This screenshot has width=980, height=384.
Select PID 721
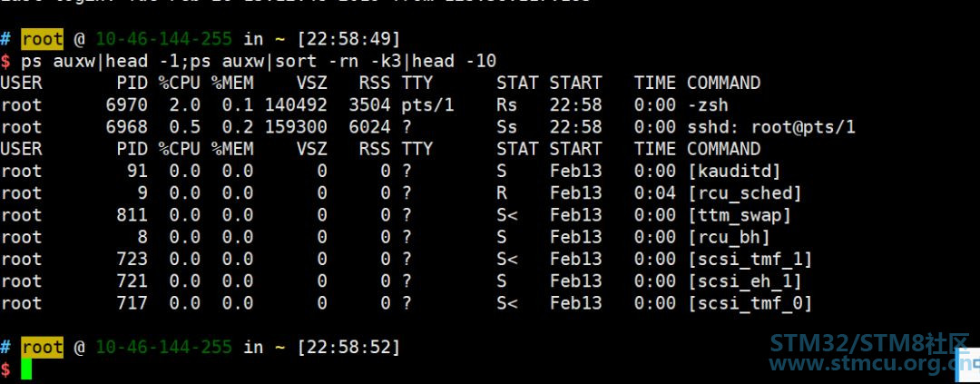pyautogui.click(x=132, y=281)
